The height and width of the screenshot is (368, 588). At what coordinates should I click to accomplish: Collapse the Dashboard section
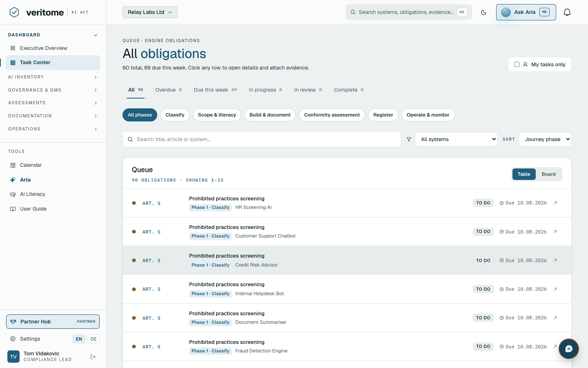pyautogui.click(x=53, y=35)
